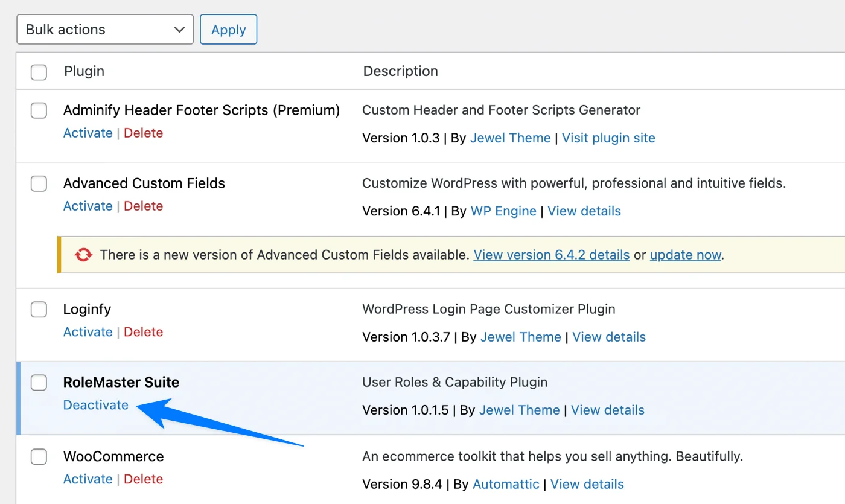845x504 pixels.
Task: Check the Advanced Custom Fields checkbox
Action: click(39, 183)
